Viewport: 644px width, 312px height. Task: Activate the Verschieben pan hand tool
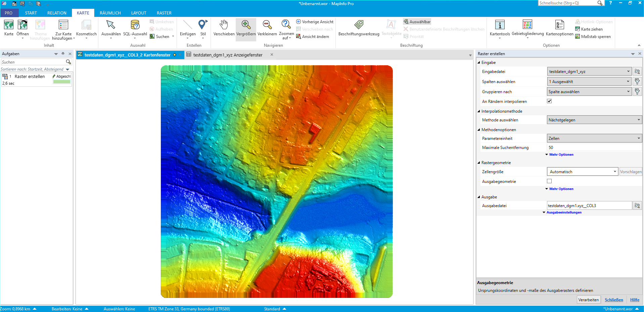pyautogui.click(x=224, y=28)
